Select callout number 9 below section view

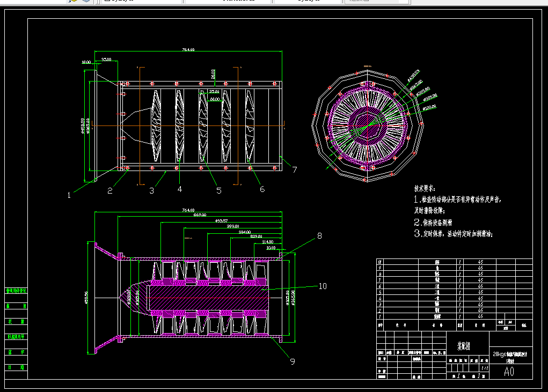pyautogui.click(x=293, y=361)
